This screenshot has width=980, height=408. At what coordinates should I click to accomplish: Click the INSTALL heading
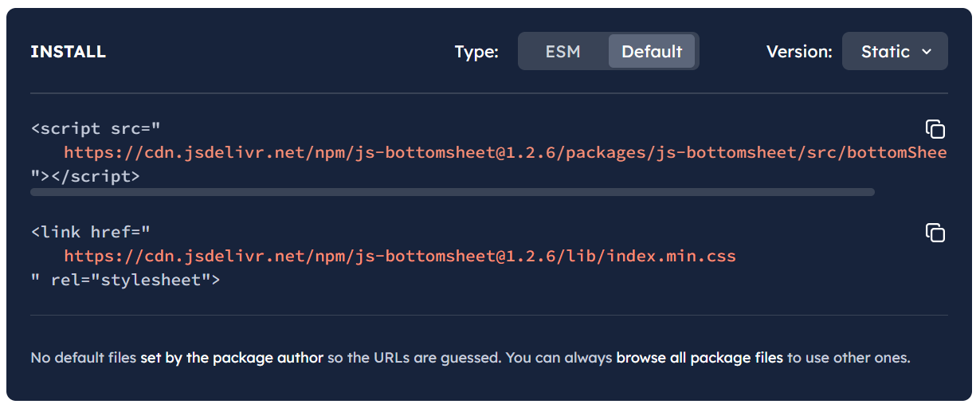(x=68, y=52)
